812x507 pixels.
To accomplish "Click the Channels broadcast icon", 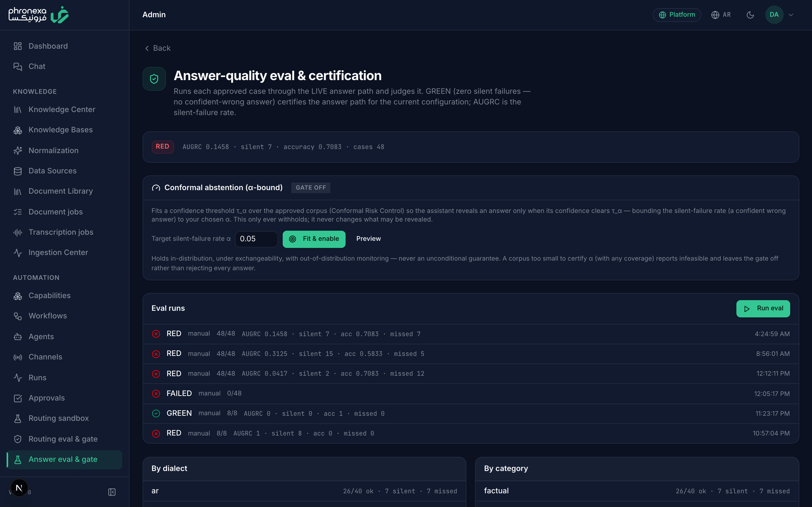I will pos(18,357).
